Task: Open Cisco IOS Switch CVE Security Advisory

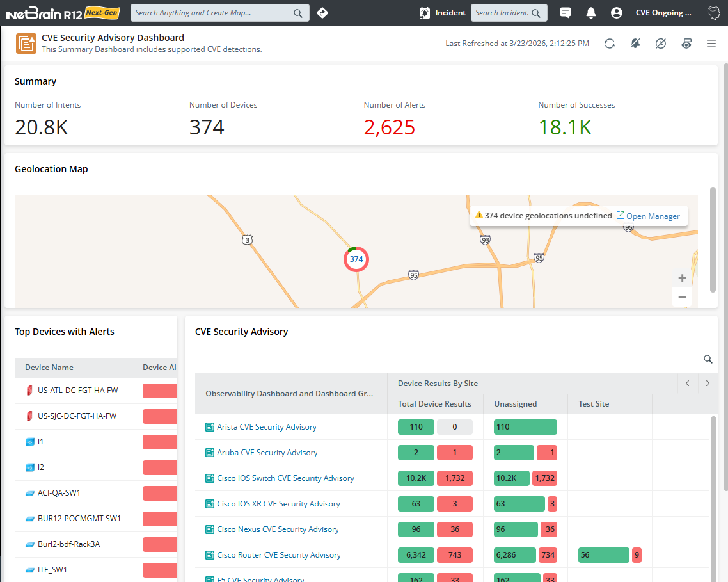Action: click(x=285, y=478)
